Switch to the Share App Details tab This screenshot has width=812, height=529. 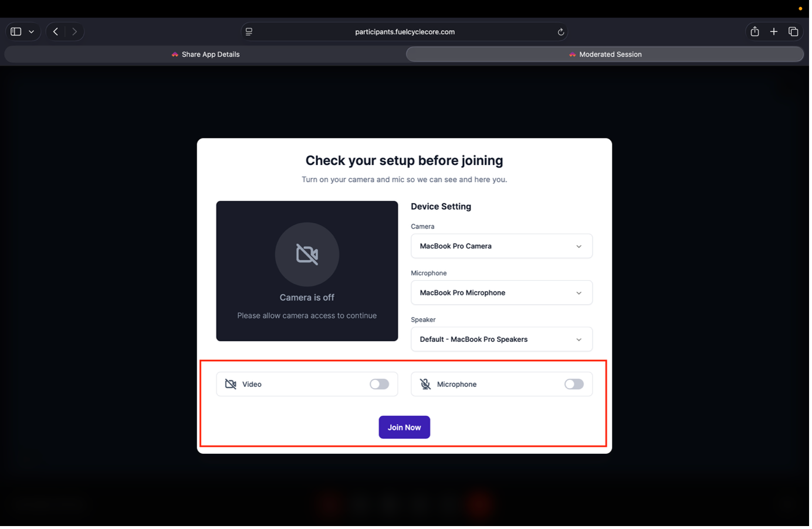click(x=205, y=55)
